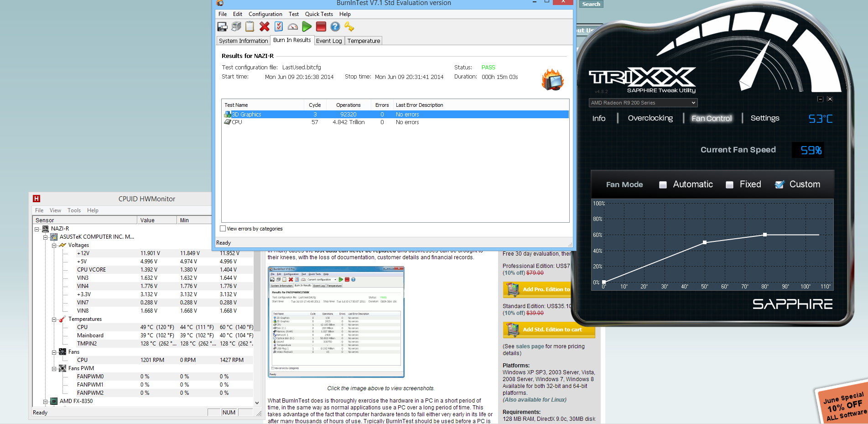
Task: Click the NAZI-R computer icon in HWMonitor
Action: (x=46, y=229)
